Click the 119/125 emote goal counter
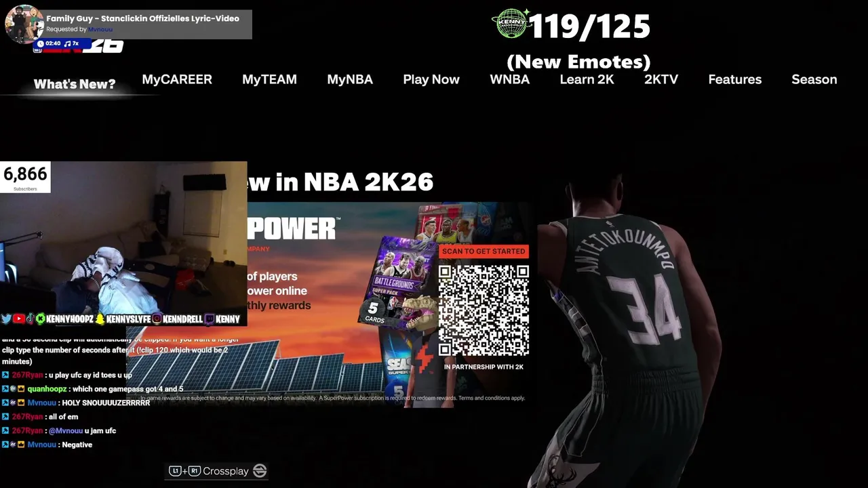The image size is (868, 488). (589, 26)
